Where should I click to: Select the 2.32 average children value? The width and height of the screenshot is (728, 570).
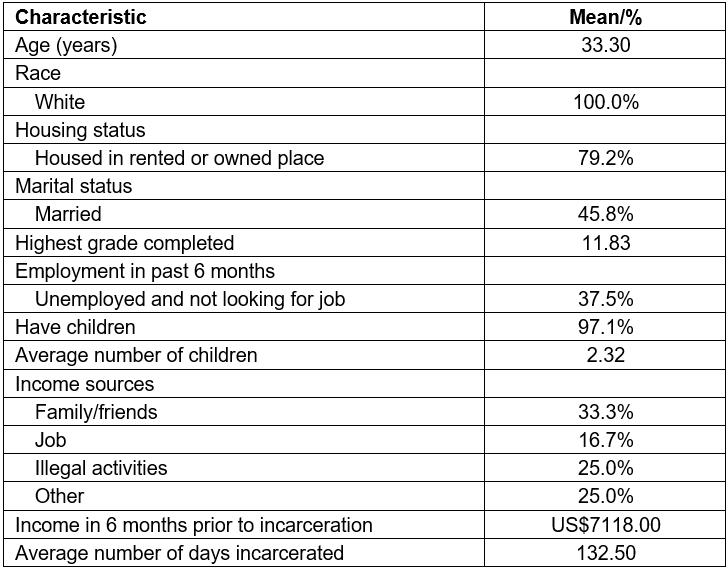605,355
